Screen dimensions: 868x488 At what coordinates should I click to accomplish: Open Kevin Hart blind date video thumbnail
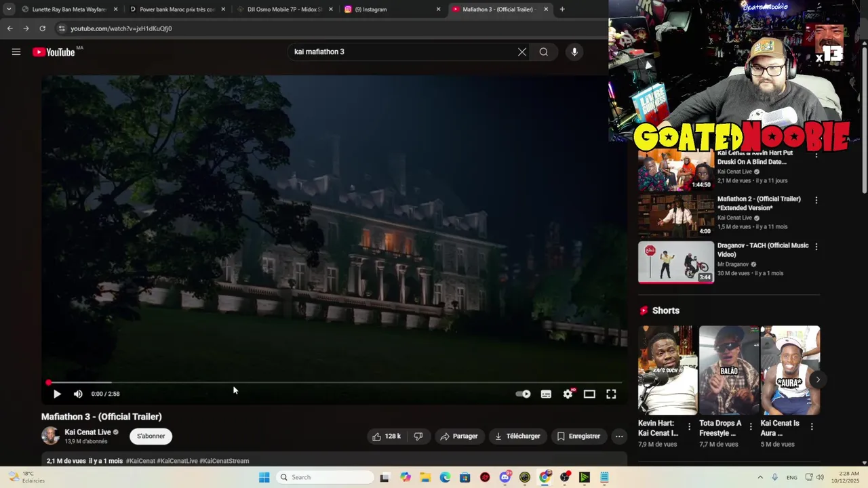tap(676, 170)
